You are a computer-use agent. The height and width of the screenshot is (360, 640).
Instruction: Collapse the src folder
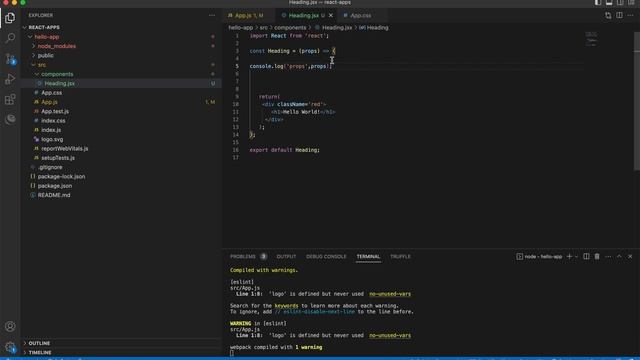(33, 65)
